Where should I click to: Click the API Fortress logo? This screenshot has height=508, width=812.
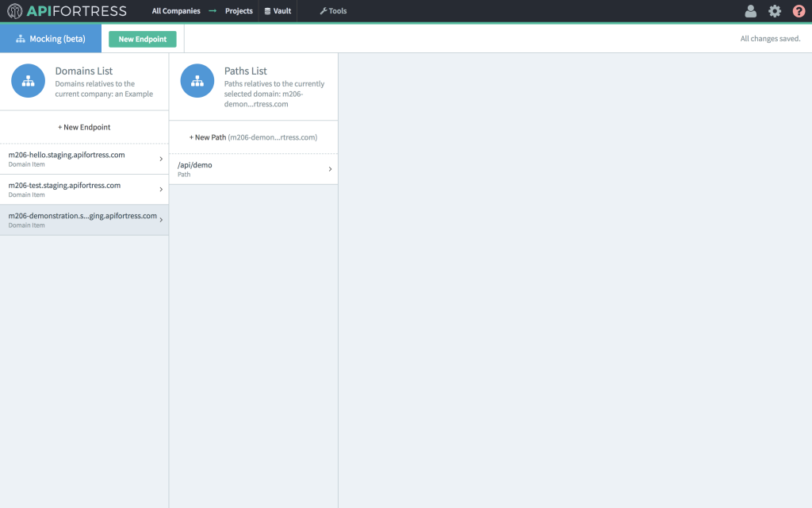pyautogui.click(x=67, y=10)
